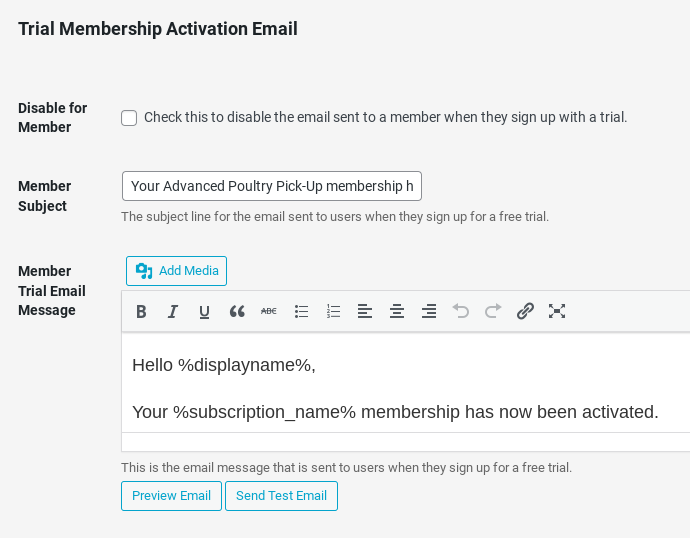
Task: Apply strikethrough formatting (ABC icon)
Action: (x=269, y=311)
